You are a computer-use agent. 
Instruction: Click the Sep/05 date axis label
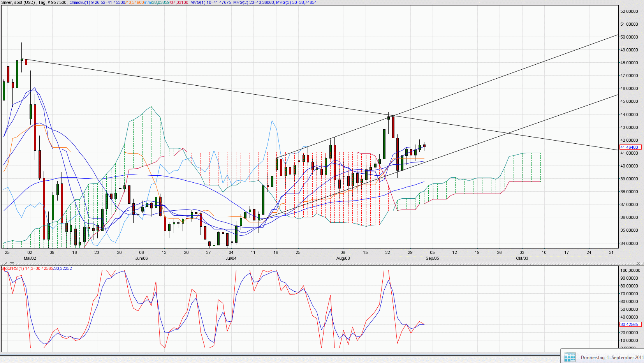[432, 258]
